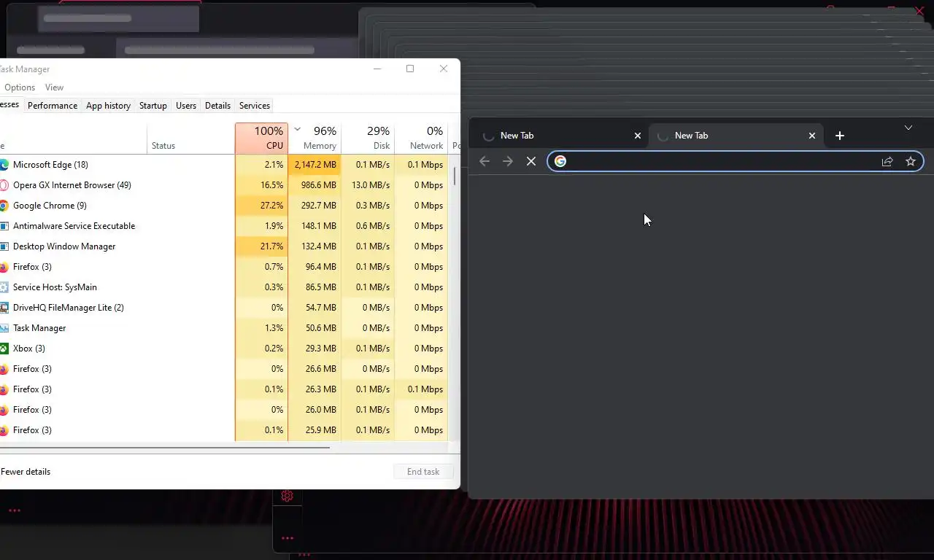Screen dimensions: 934x560
Task: Select the Microsoft Edge (18) row
Action: coord(223,165)
